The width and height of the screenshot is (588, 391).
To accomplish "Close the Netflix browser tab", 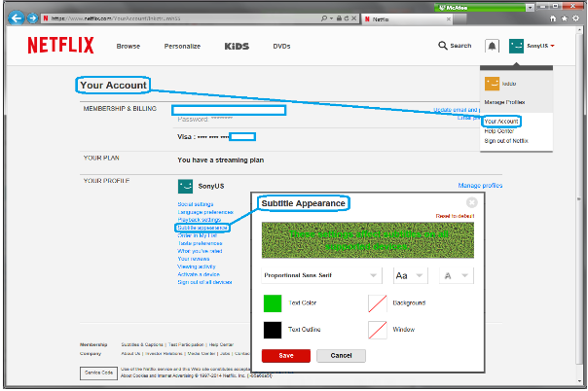I will click(448, 18).
